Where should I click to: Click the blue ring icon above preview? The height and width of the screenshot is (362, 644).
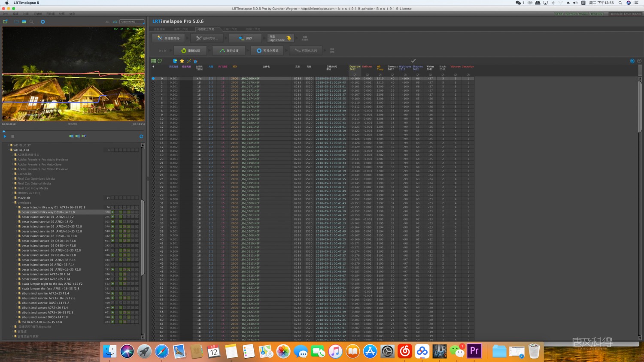click(x=43, y=21)
